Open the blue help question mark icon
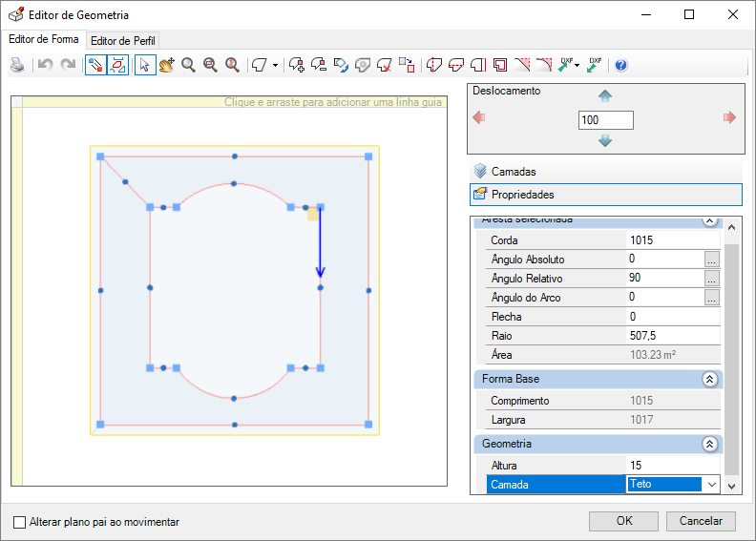756x541 pixels. coord(621,65)
